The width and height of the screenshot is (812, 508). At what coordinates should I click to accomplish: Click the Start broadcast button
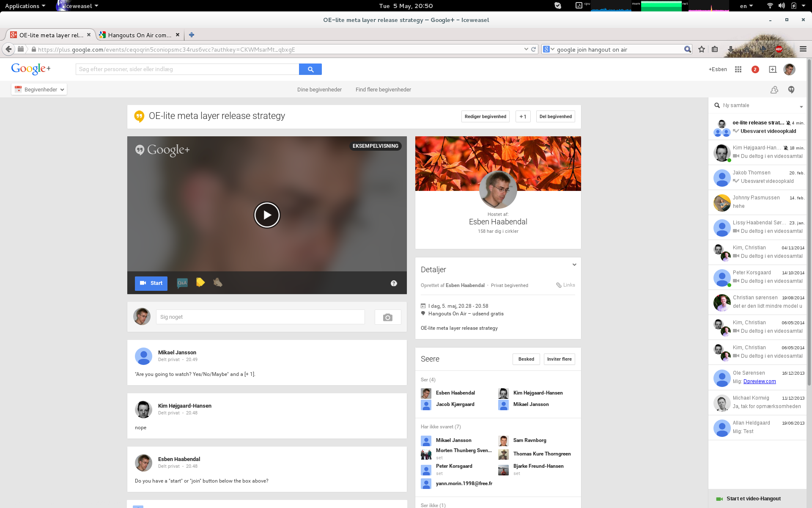click(x=151, y=283)
